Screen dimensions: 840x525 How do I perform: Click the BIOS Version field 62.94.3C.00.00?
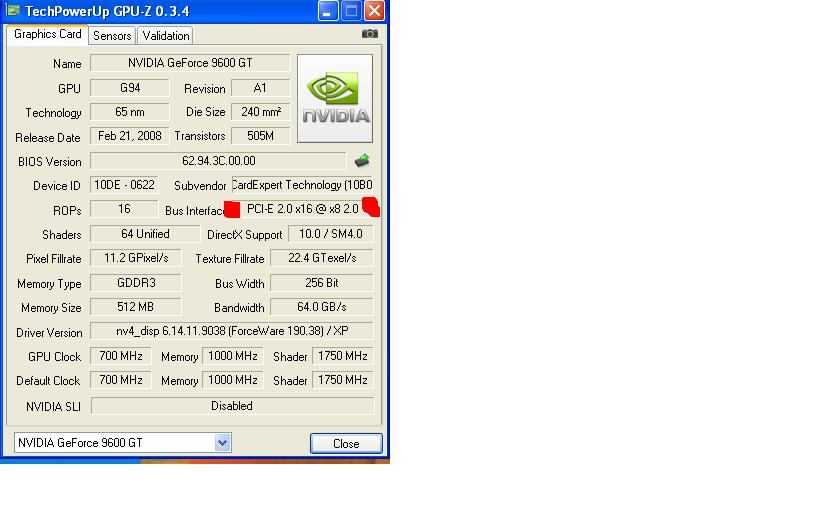(219, 161)
